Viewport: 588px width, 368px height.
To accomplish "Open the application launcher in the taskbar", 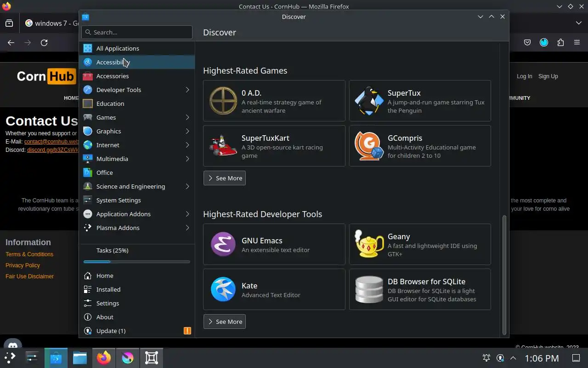I will [x=10, y=358].
